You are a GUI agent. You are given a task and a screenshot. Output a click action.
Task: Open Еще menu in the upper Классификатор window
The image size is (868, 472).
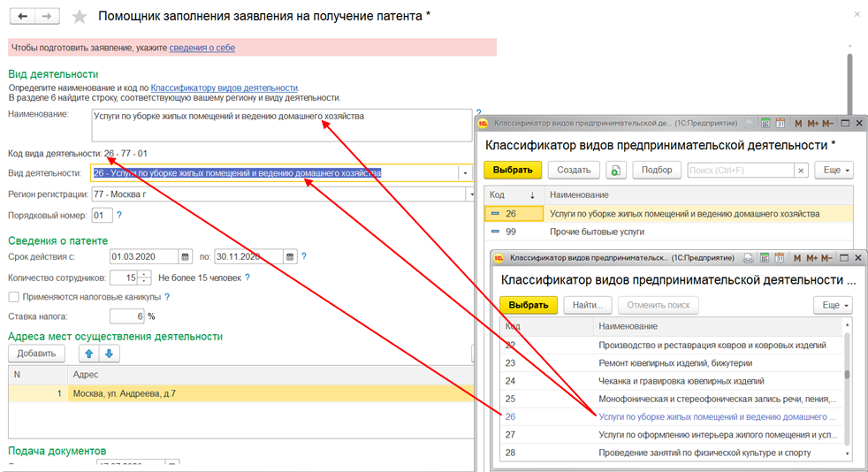tap(834, 170)
